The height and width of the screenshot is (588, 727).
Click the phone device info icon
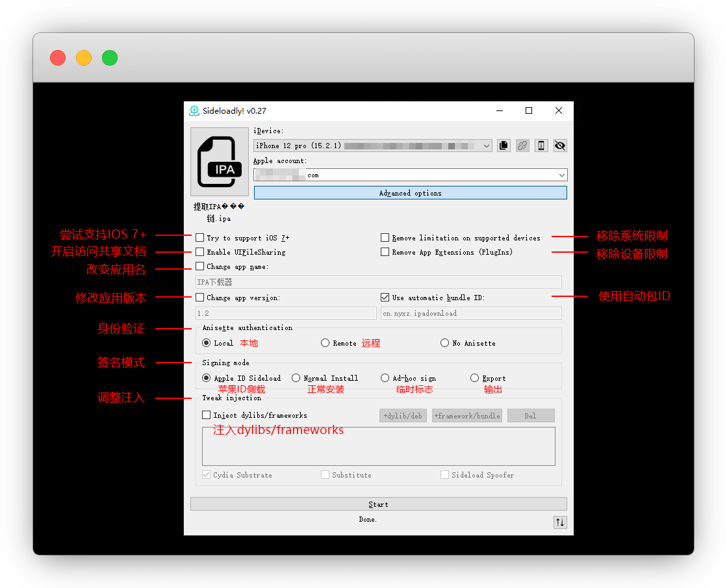(541, 146)
